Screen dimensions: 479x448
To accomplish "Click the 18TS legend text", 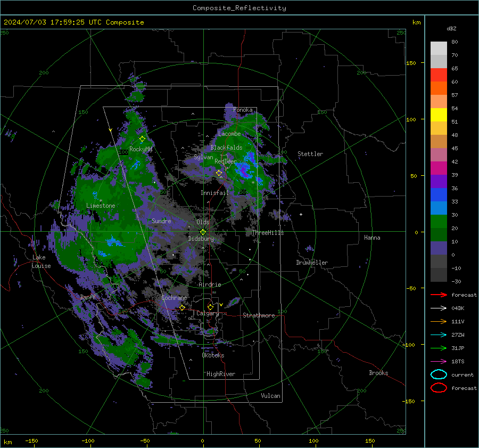I will tap(458, 362).
